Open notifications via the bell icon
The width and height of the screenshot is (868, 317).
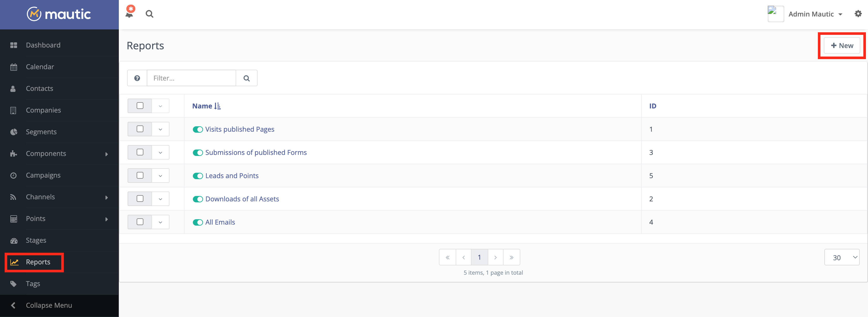coord(129,14)
